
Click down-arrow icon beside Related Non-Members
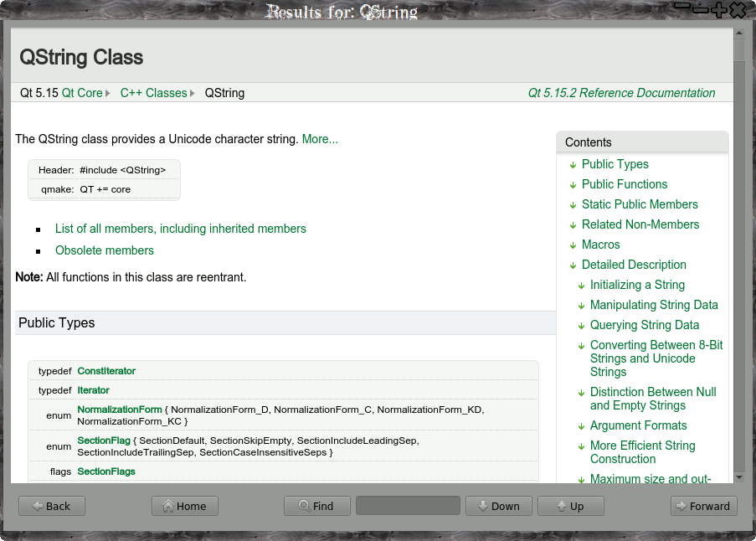point(573,225)
